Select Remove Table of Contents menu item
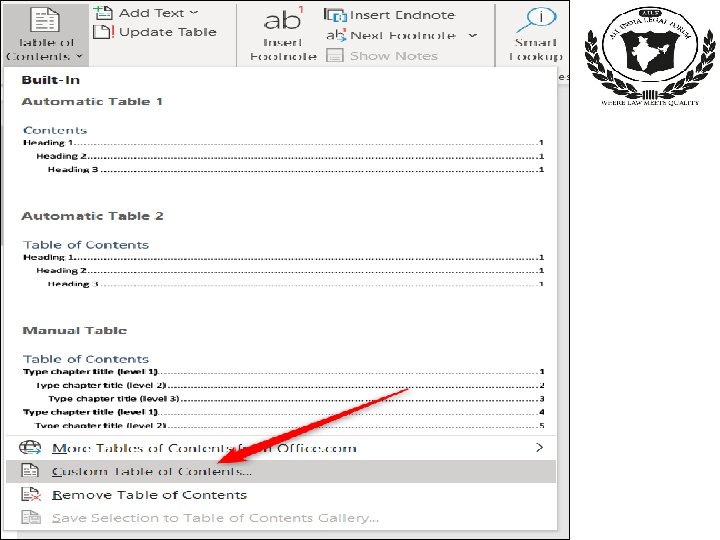 (x=281, y=495)
